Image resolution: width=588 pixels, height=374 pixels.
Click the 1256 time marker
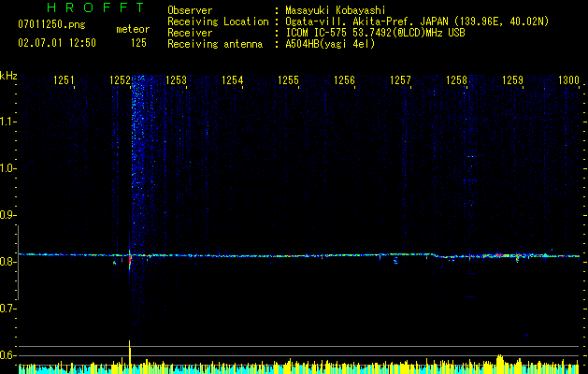[x=344, y=80]
